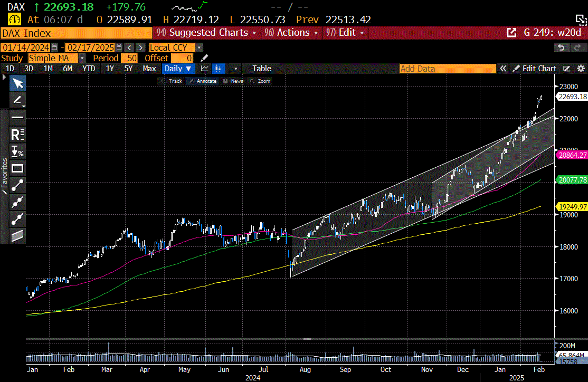Open the Edit dropdown menu
This screenshot has width=588, height=382.
345,33
